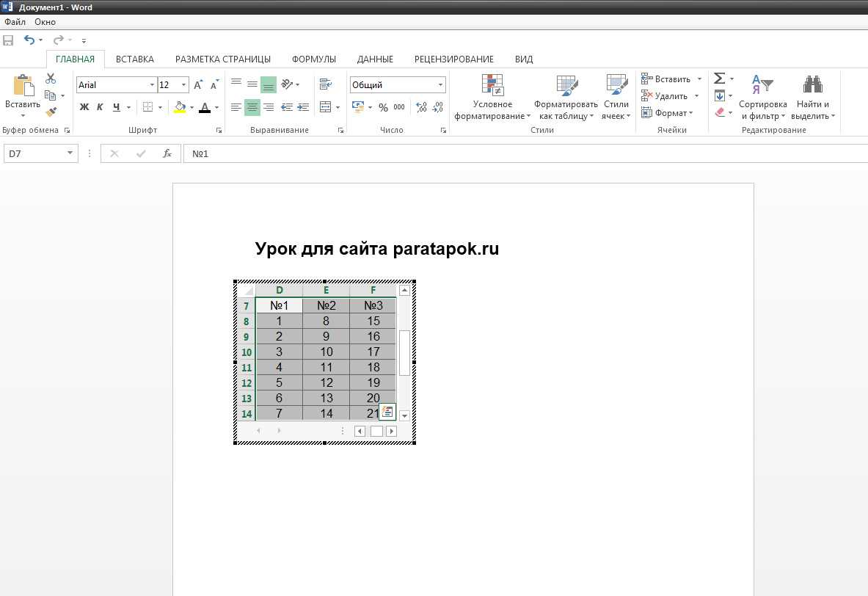Click the Wrap Text icon

[326, 84]
